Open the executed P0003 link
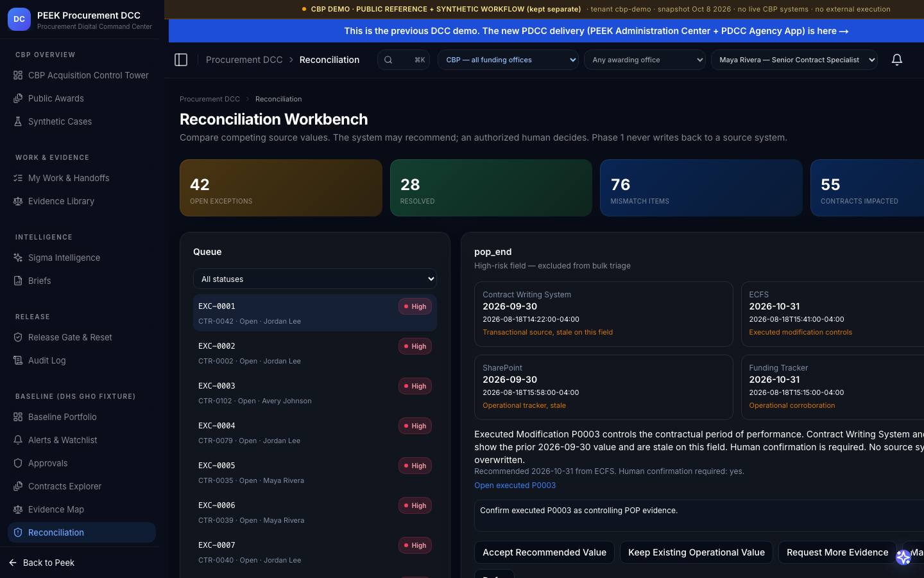This screenshot has height=578, width=924. [515, 486]
